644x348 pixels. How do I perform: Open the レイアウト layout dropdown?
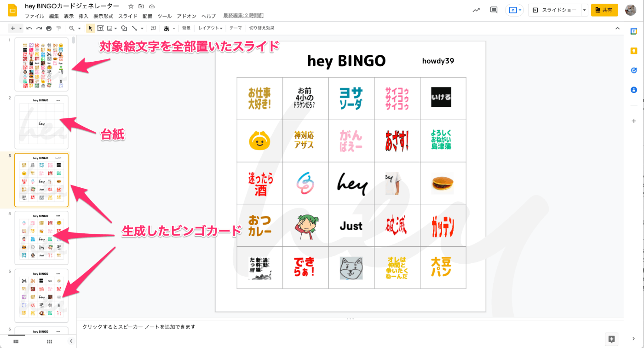tap(210, 28)
